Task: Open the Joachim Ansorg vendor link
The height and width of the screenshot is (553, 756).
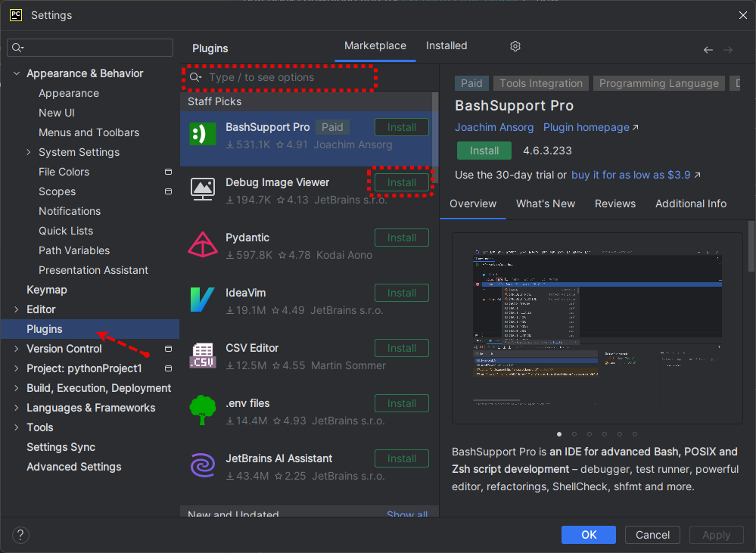Action: coord(494,127)
